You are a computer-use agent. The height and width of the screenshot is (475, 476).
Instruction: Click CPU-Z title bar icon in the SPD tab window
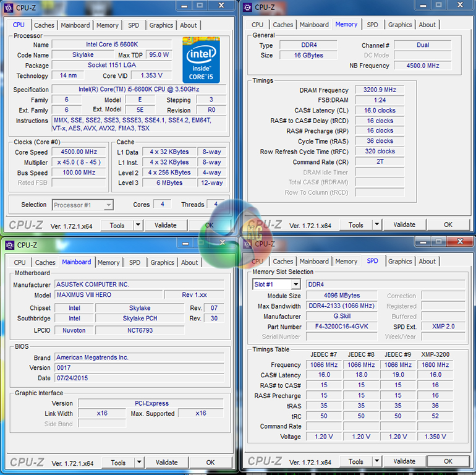pos(247,244)
